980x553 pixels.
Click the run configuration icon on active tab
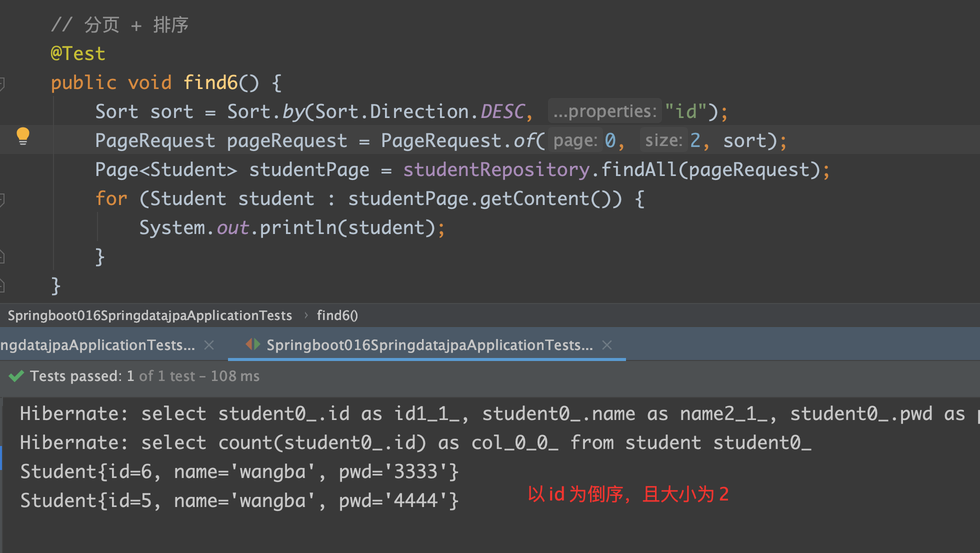click(253, 344)
